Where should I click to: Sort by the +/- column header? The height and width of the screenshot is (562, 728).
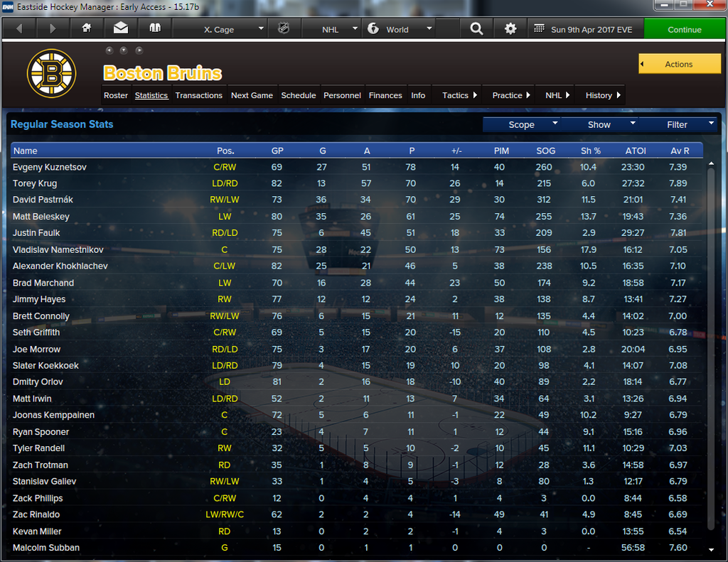pyautogui.click(x=456, y=151)
